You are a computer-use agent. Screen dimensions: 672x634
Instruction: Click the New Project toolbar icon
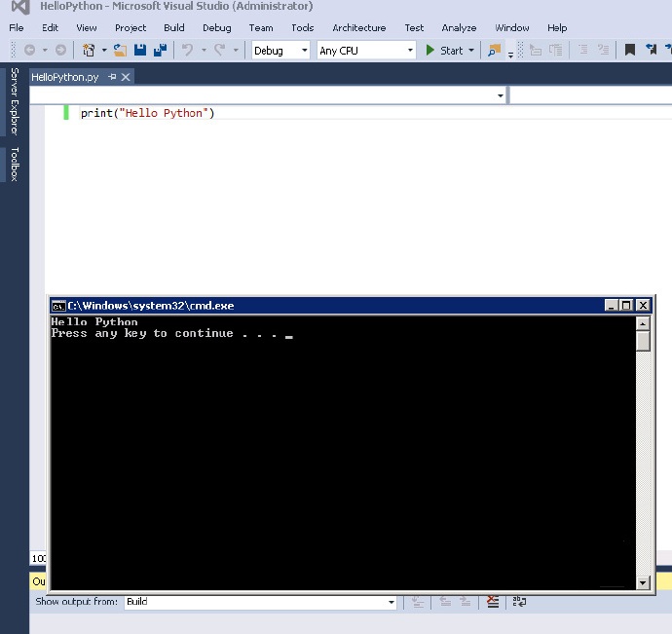(x=89, y=51)
